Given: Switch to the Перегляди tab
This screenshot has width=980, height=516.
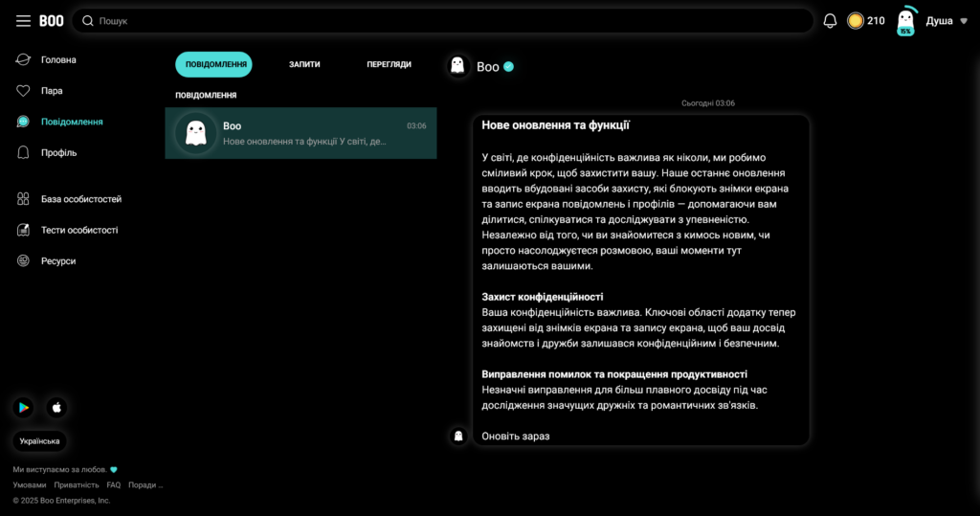Looking at the screenshot, I should click(389, 64).
